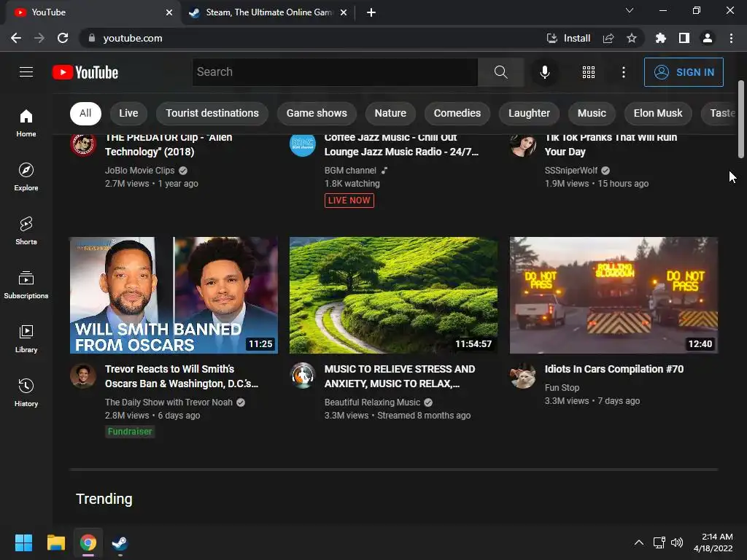The width and height of the screenshot is (747, 560).
Task: Open green hills relaxing music thumbnail
Action: tap(393, 295)
